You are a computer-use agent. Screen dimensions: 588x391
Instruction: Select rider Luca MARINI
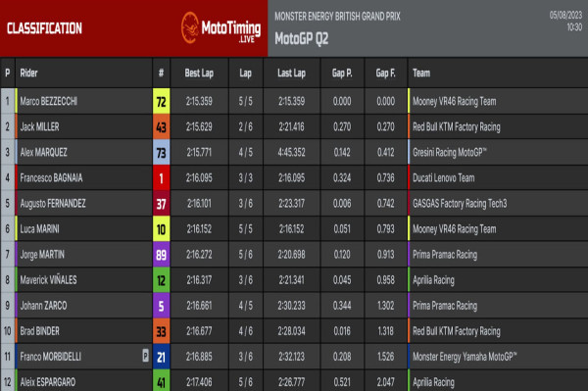point(39,229)
